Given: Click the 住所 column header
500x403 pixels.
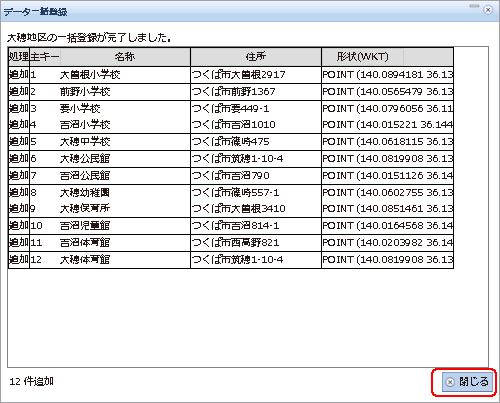Looking at the screenshot, I should click(256, 57).
